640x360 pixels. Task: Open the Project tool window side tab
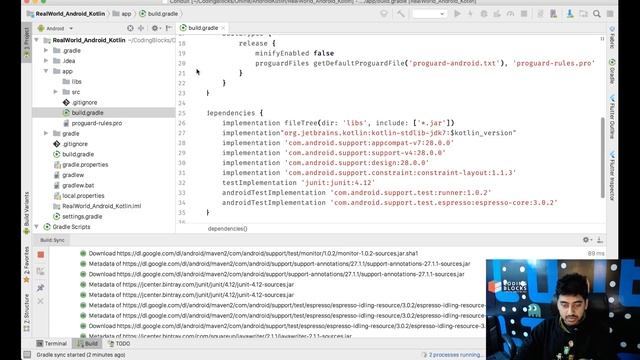pos(27,43)
